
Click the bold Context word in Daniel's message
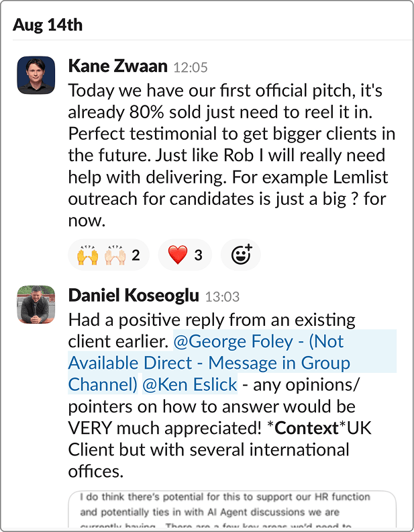309,427
